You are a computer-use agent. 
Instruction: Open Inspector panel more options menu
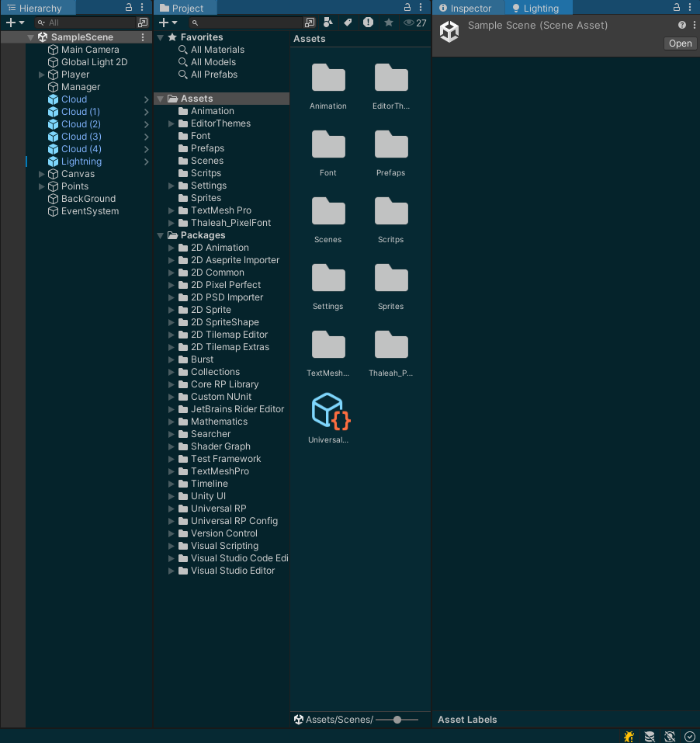[690, 7]
